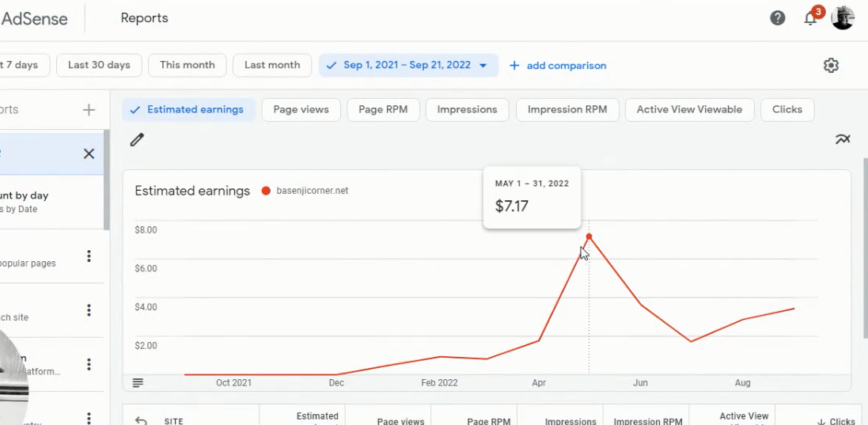Toggle the Page RPM metric chip

(383, 109)
